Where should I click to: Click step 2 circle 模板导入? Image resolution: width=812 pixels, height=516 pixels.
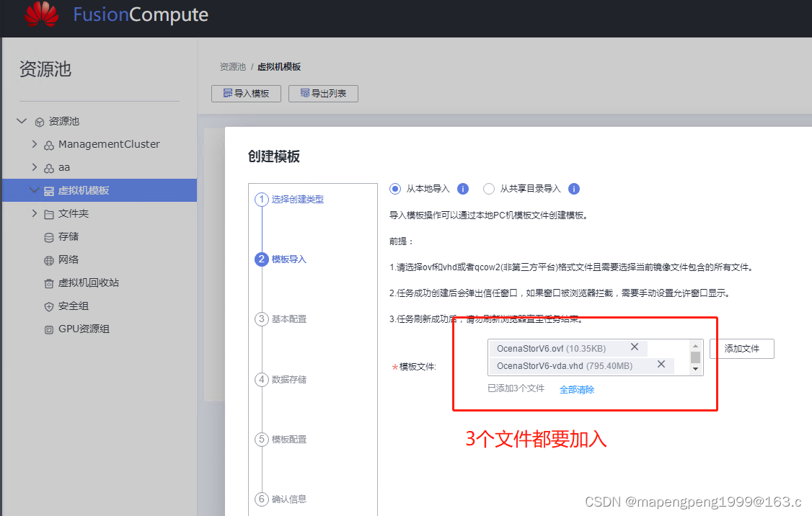pyautogui.click(x=262, y=259)
